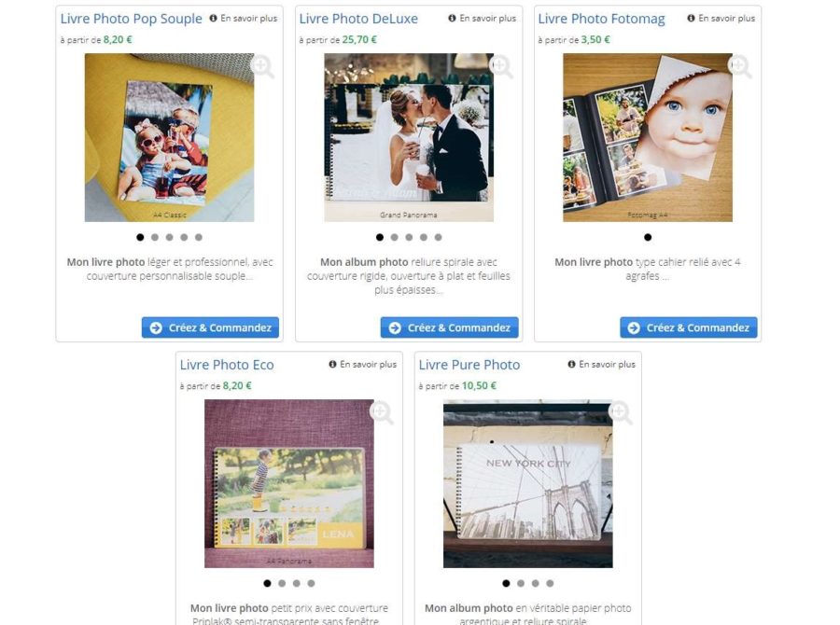Viewport: 840px width, 625px height.
Task: Click magnifier icon on DeLuxe wedding photo
Action: tap(501, 66)
